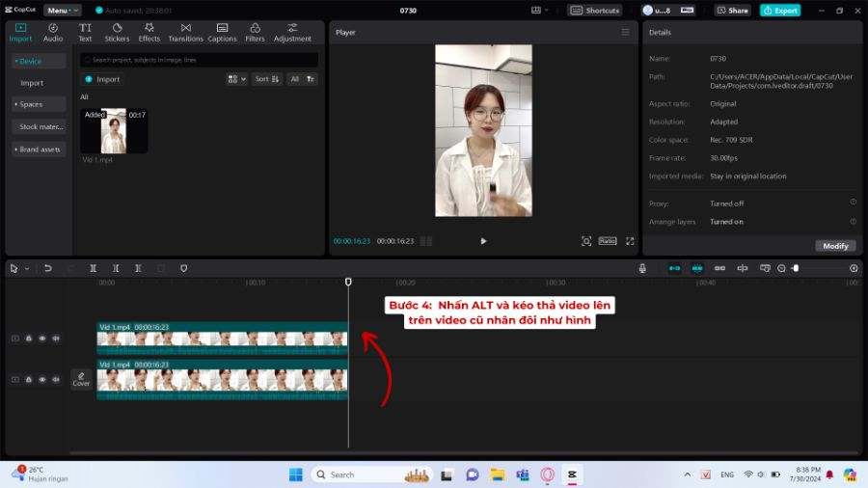
Task: Open the timeline cover settings icon near zoom
Action: click(x=765, y=268)
